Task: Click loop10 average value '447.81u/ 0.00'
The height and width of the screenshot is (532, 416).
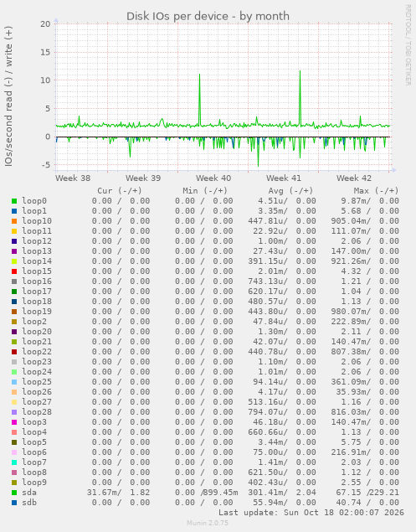Action: point(282,221)
